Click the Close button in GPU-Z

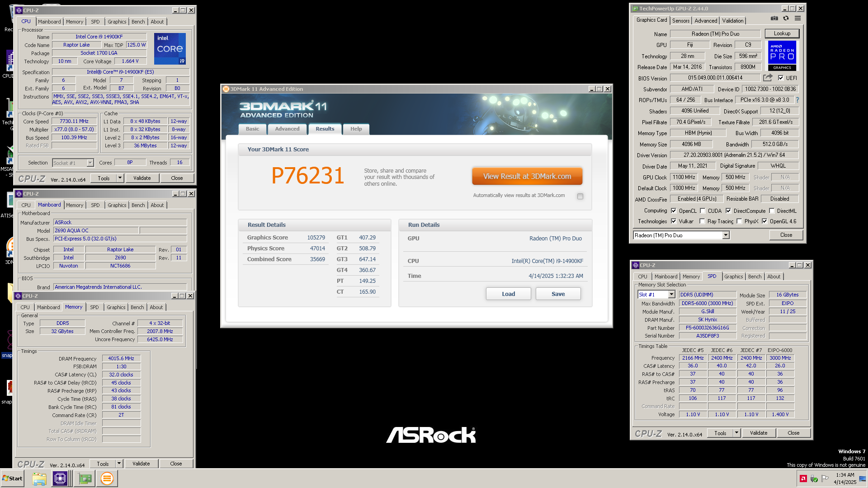tap(786, 235)
